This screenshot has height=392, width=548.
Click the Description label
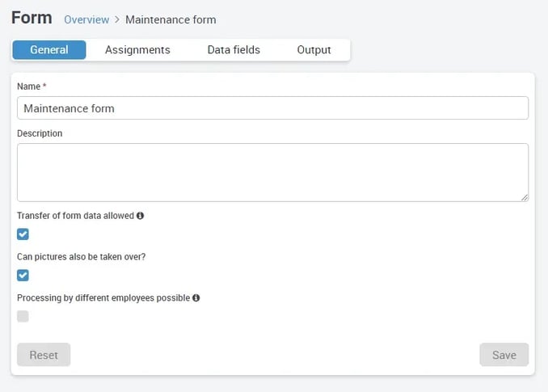click(x=40, y=133)
